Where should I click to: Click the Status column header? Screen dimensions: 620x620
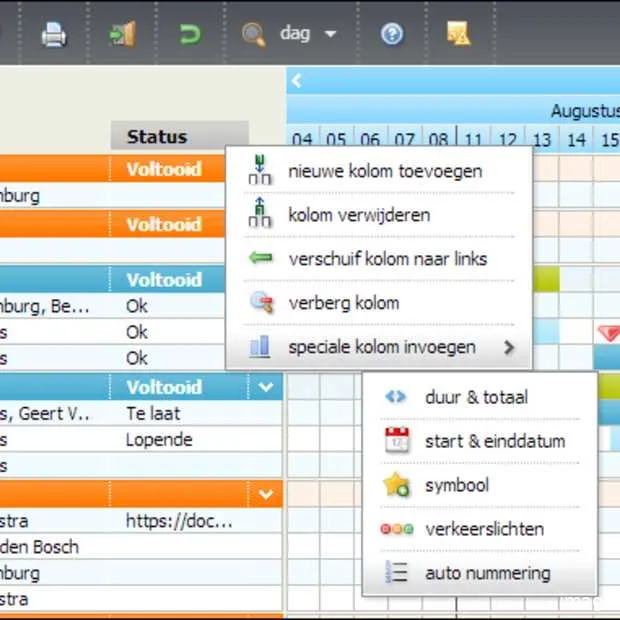[157, 137]
